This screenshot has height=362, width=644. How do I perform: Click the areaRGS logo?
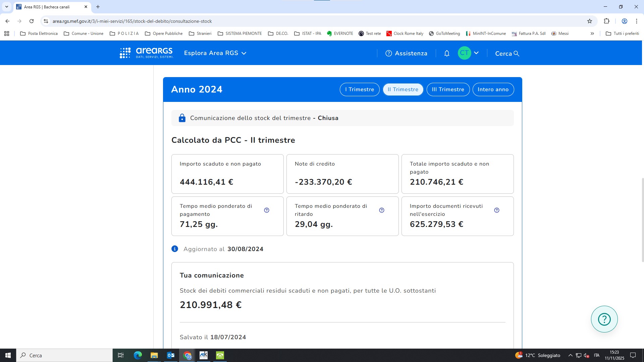(x=147, y=53)
